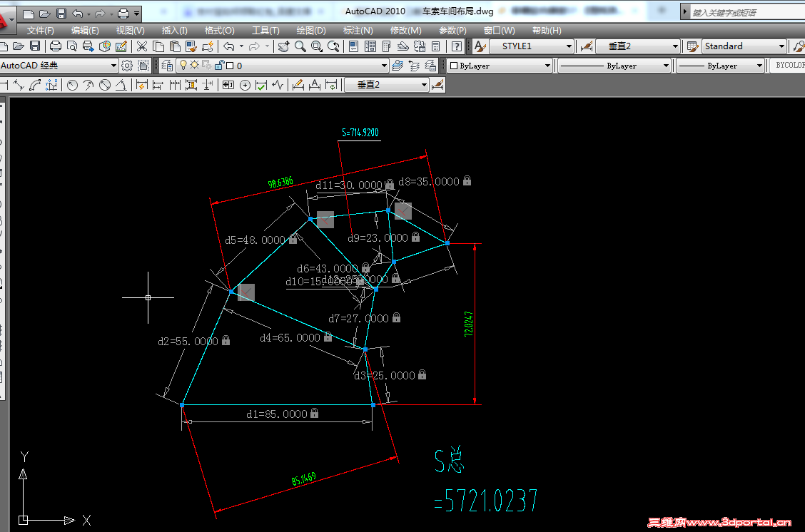Screen dimensions: 805x532
Task: Open Plot Preview in standard toolbar
Action: click(x=72, y=46)
